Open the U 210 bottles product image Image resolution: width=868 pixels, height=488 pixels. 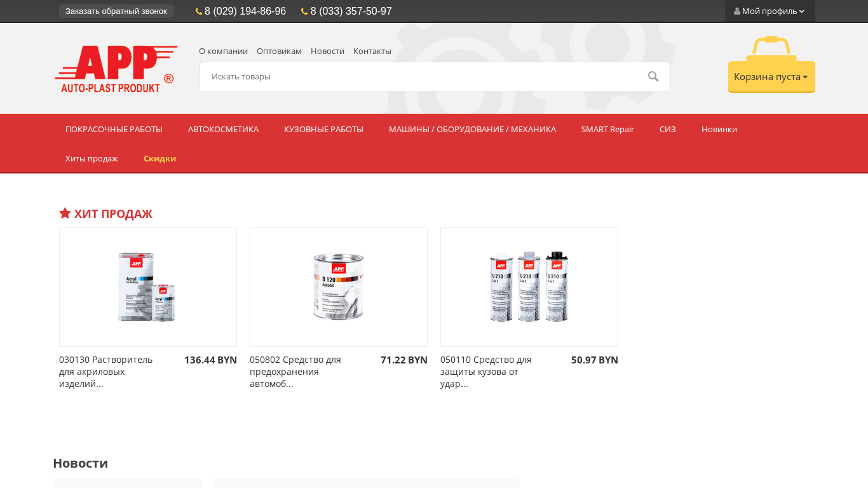coord(529,287)
